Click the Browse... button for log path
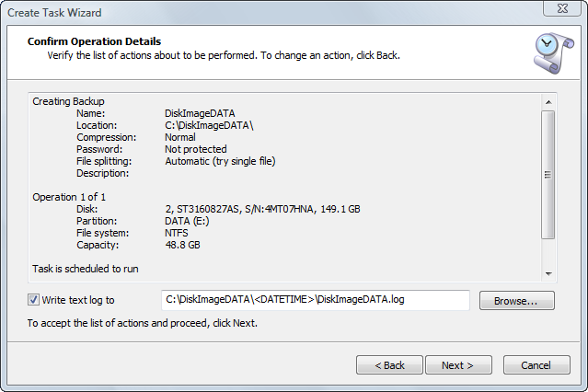This screenshot has width=588, height=392. pos(516,301)
